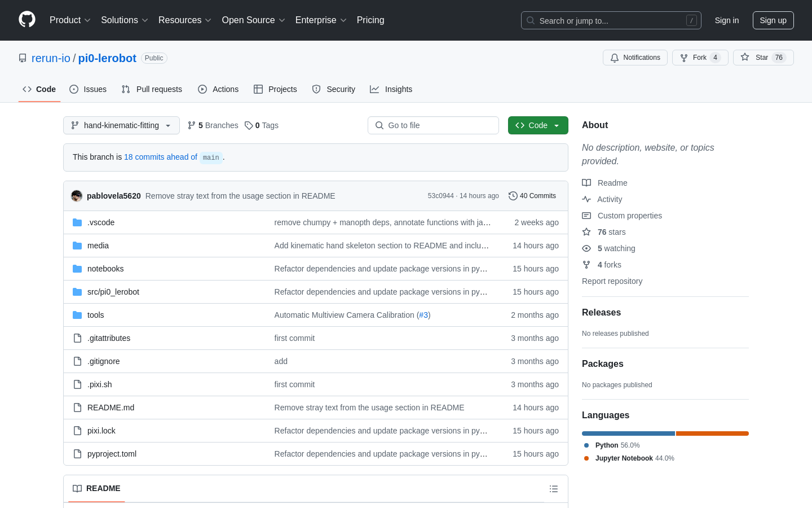This screenshot has height=508, width=812.
Task: Focus the Go to file search box
Action: click(x=433, y=125)
